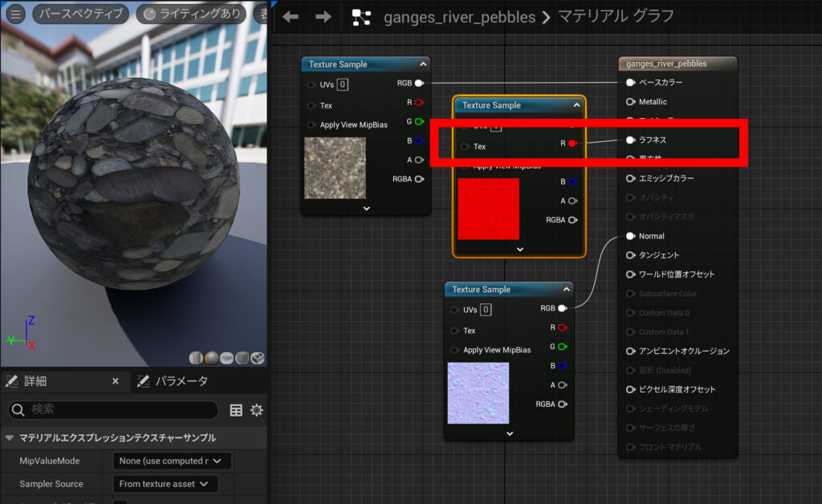The image size is (822, 504).
Task: Select the cube preview shape icon
Action: point(242,358)
